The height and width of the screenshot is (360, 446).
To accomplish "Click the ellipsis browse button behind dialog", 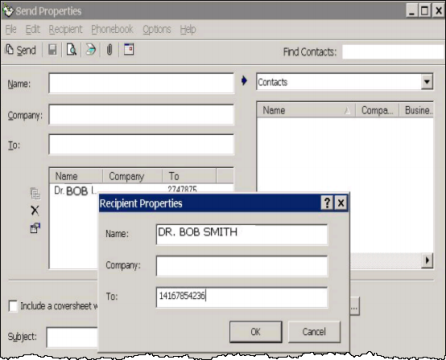I will pos(354,306).
